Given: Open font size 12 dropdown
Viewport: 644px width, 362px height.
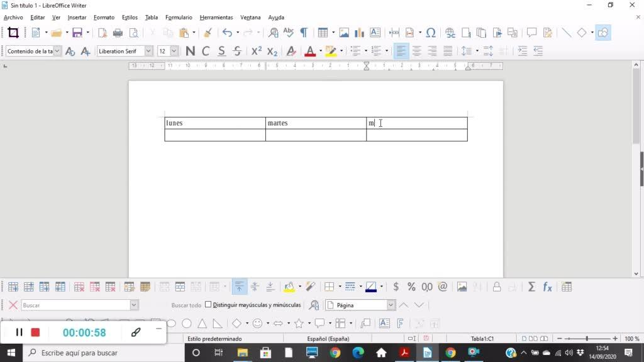Looking at the screenshot, I should pyautogui.click(x=174, y=51).
